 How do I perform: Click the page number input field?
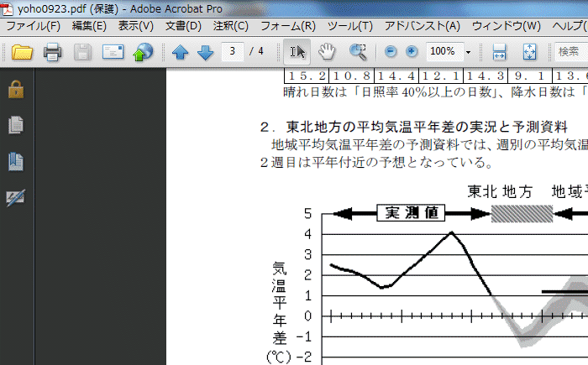click(233, 52)
